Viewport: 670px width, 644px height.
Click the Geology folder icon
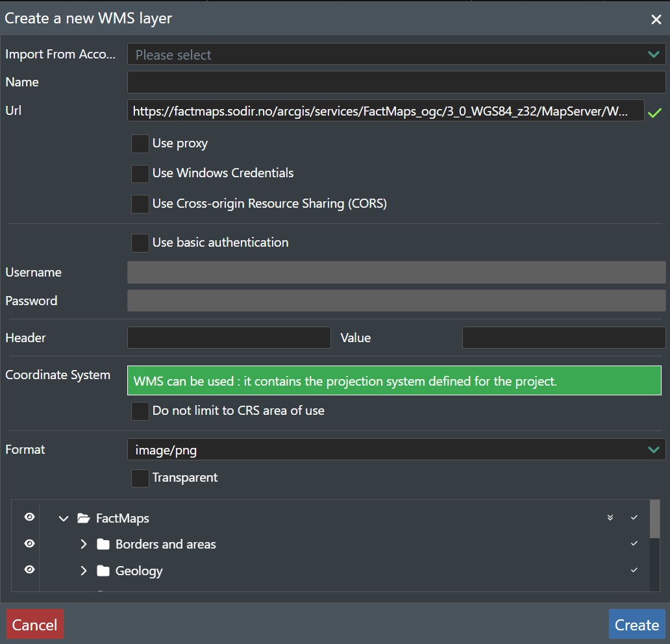point(103,571)
